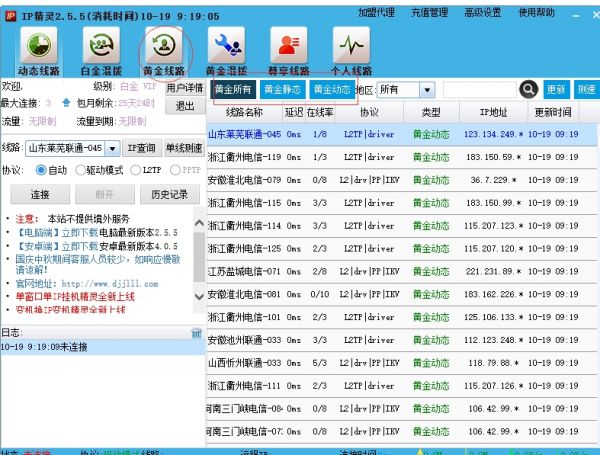The width and height of the screenshot is (600, 455).
Task: Switch to the 黄金静态 tab
Action: click(283, 90)
